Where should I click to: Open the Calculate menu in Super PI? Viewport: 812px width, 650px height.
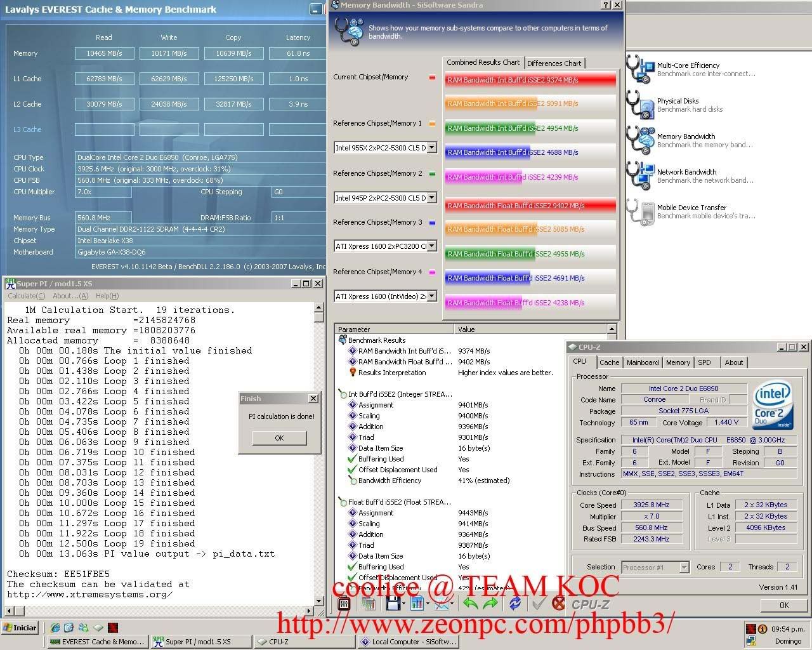(27, 296)
